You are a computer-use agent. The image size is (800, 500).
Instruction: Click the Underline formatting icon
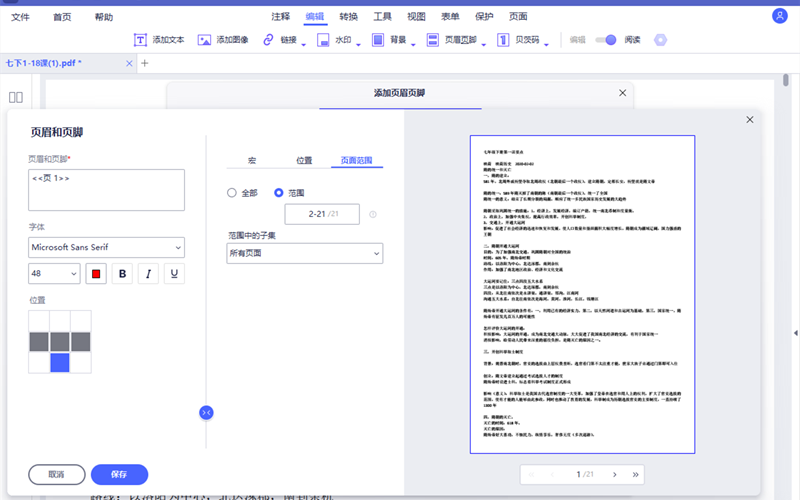pos(174,274)
